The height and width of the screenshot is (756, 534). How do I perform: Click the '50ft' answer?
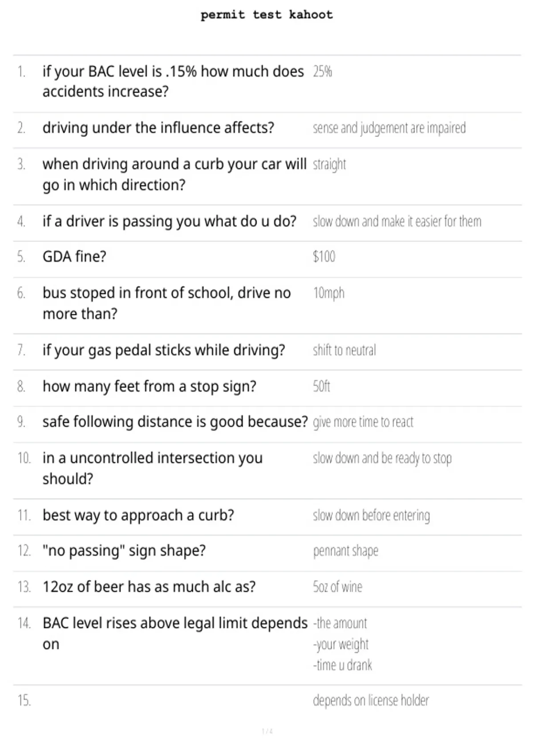[321, 386]
